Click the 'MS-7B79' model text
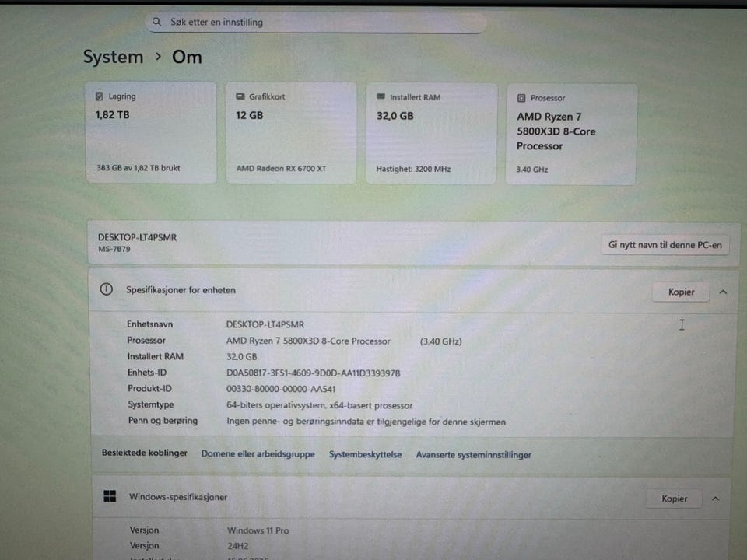747x560 pixels. pyautogui.click(x=114, y=249)
